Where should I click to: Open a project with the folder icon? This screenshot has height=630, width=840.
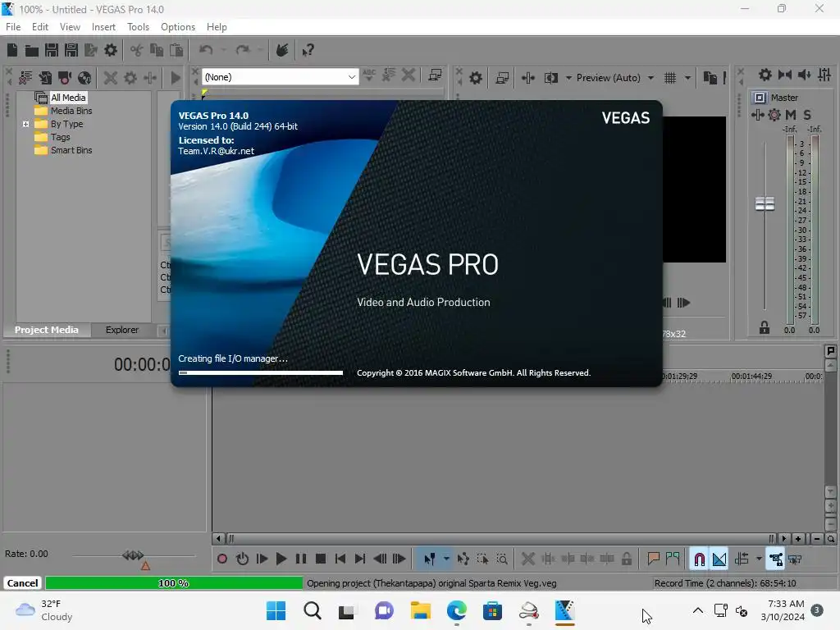[x=32, y=50]
